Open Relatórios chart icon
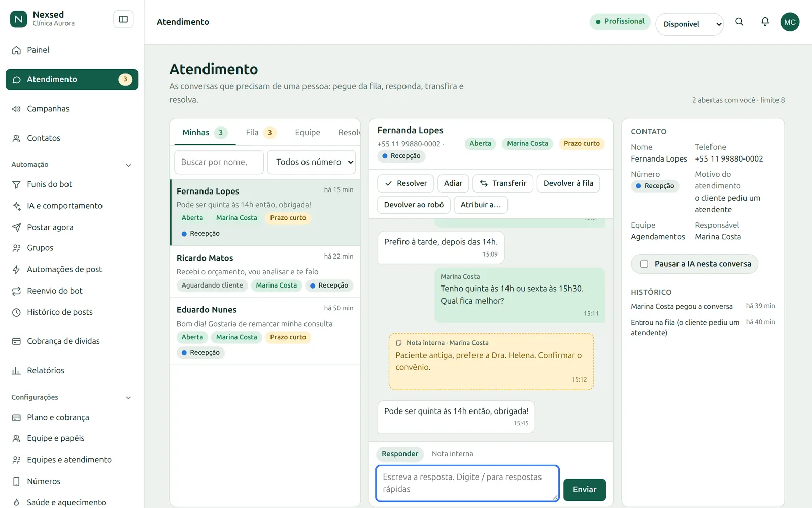 coord(16,371)
